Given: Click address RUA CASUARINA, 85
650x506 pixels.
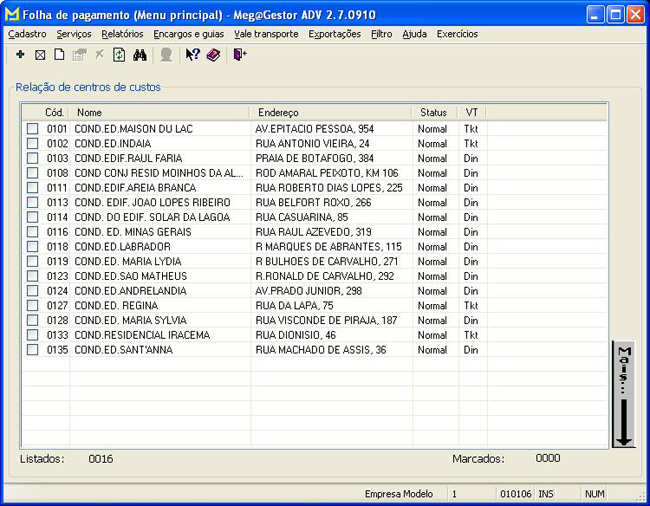Looking at the screenshot, I should [x=302, y=217].
